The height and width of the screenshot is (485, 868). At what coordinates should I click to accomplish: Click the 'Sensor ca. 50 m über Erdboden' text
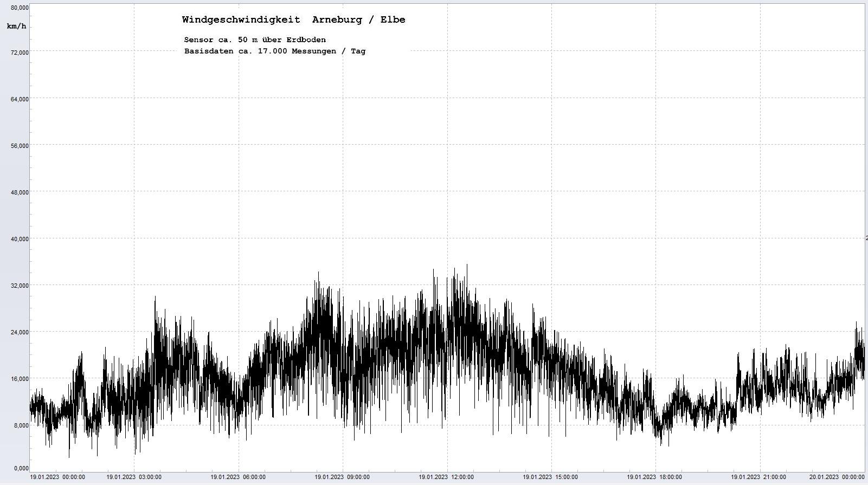[x=255, y=40]
